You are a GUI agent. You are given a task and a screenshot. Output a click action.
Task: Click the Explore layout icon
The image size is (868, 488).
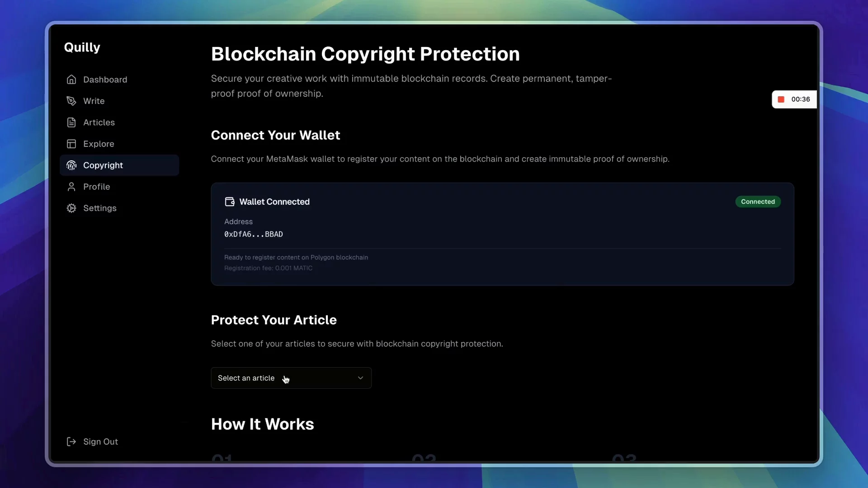click(x=71, y=144)
